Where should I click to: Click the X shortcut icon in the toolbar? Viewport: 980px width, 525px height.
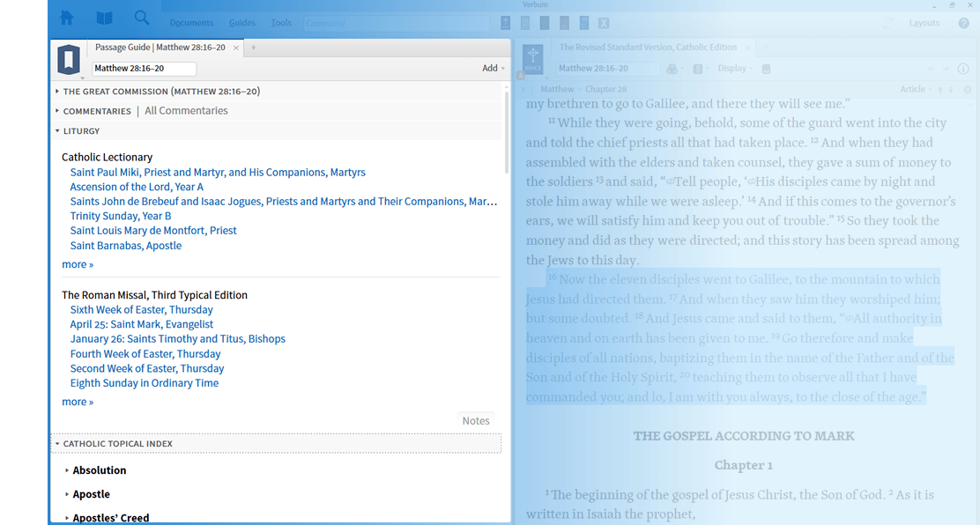tap(603, 23)
